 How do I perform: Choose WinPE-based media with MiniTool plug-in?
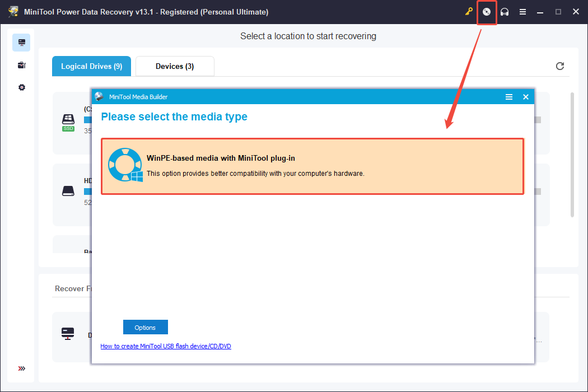[x=312, y=166]
